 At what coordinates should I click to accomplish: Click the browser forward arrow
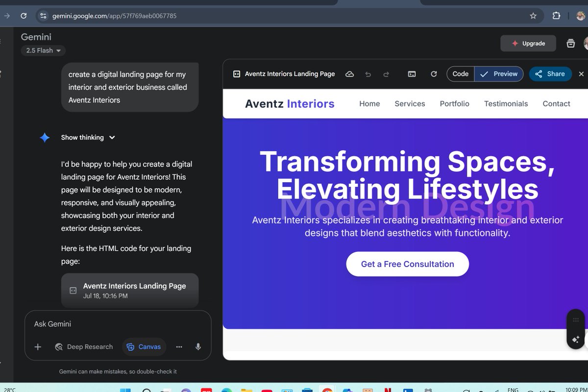tap(7, 16)
